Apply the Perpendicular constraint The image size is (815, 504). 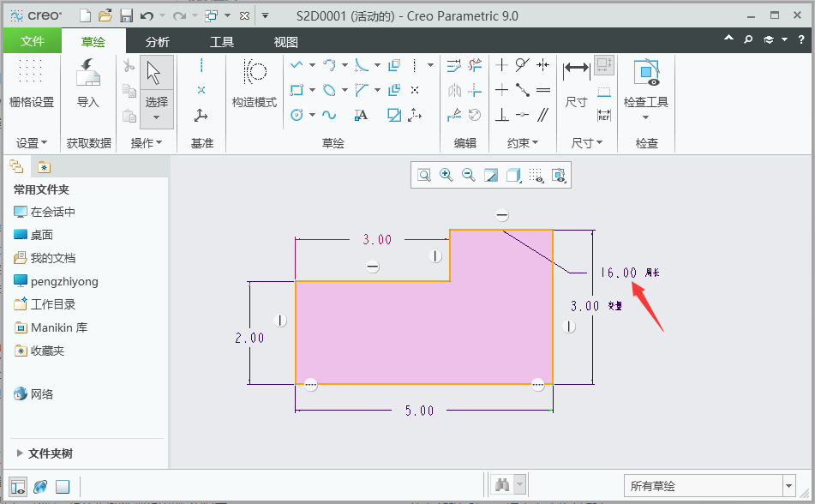(x=501, y=115)
